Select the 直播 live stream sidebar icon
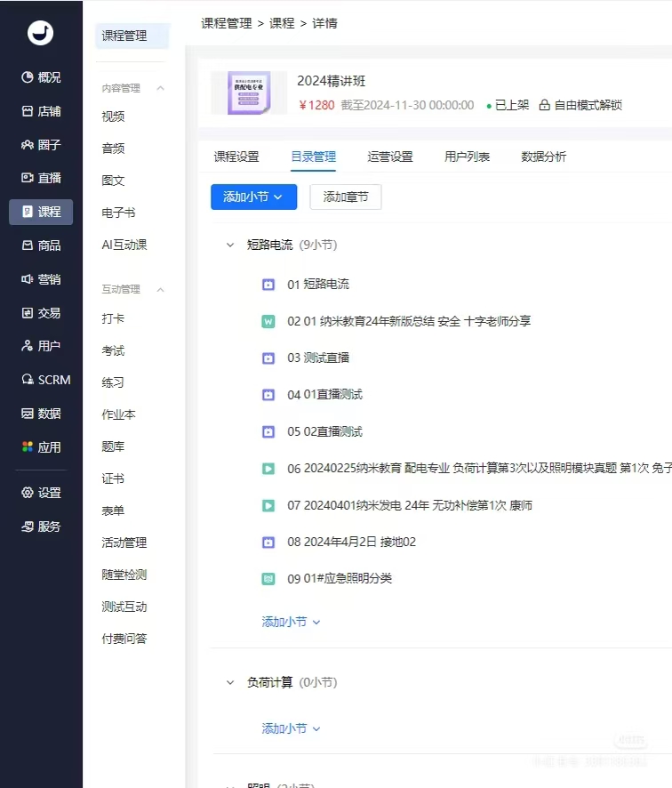The width and height of the screenshot is (672, 788). coord(28,178)
